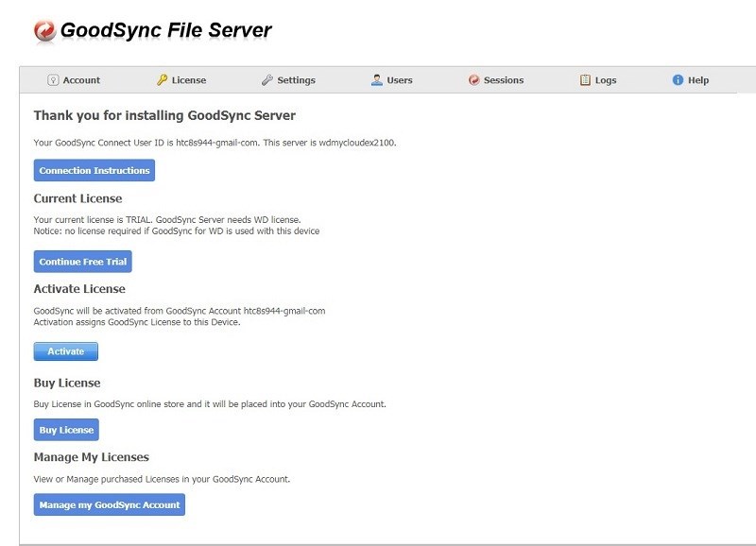Click the Settings wrench icon
This screenshot has height=546, width=756.
(267, 80)
